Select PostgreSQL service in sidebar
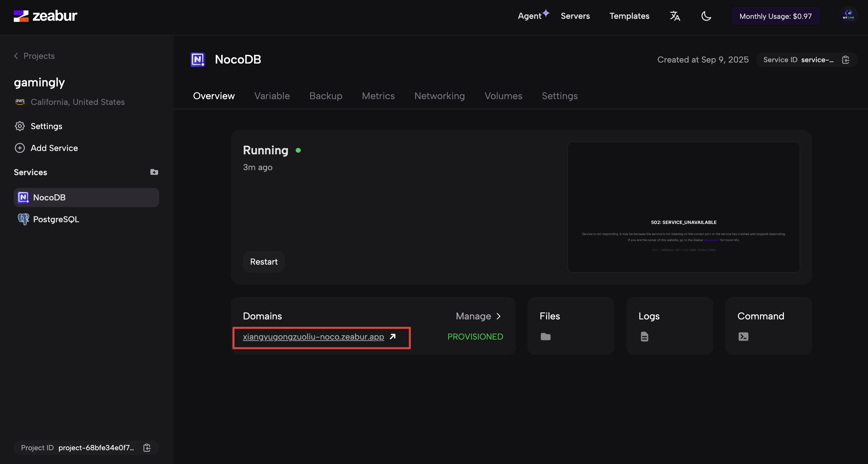This screenshot has height=464, width=868. tap(56, 219)
